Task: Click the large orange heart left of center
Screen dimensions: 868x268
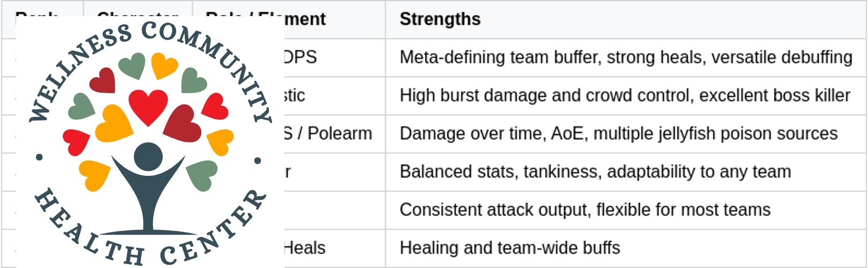Action: coord(113,123)
